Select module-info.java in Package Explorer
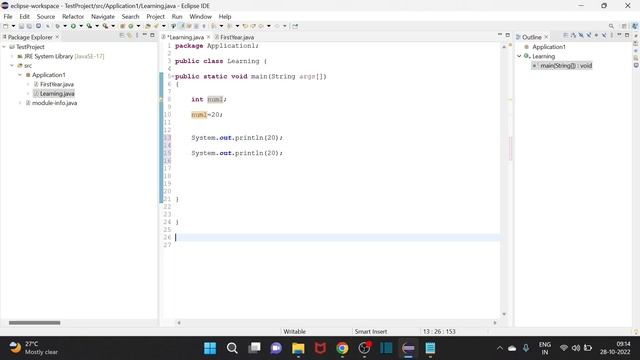Viewport: 640px width, 360px height. [x=54, y=103]
